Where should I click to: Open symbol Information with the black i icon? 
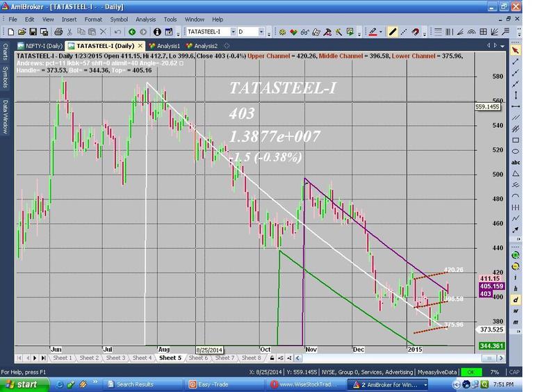(157, 32)
